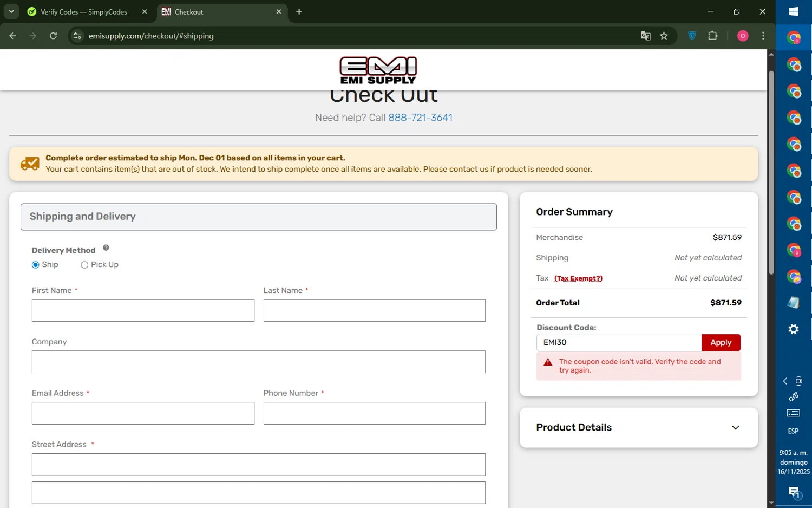Click the Last Name field

coord(375,310)
